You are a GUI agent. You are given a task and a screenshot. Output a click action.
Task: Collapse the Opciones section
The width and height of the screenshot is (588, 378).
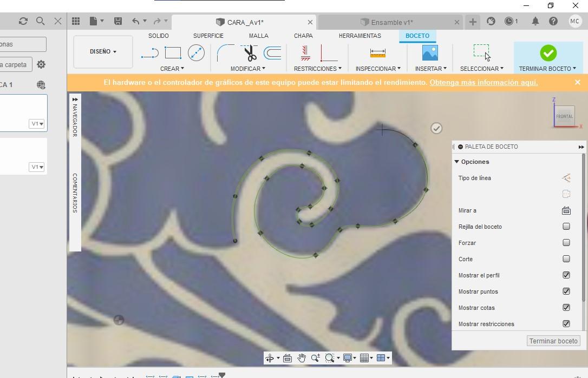[457, 162]
